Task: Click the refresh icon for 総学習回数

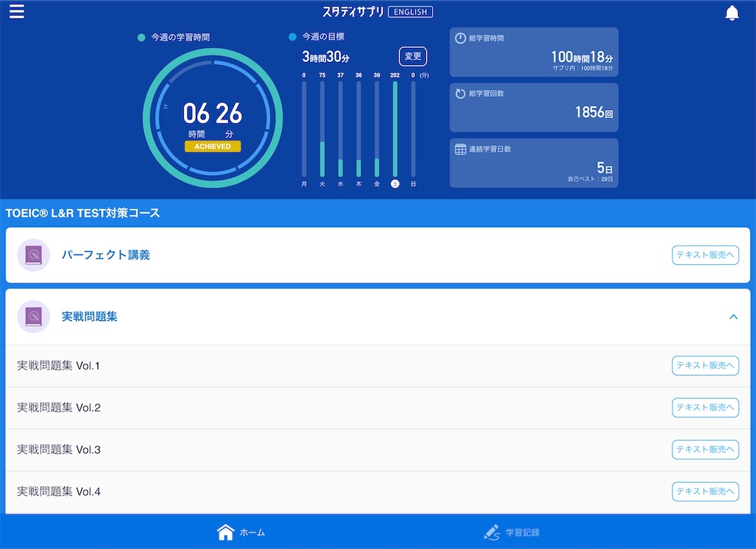Action: pyautogui.click(x=461, y=94)
